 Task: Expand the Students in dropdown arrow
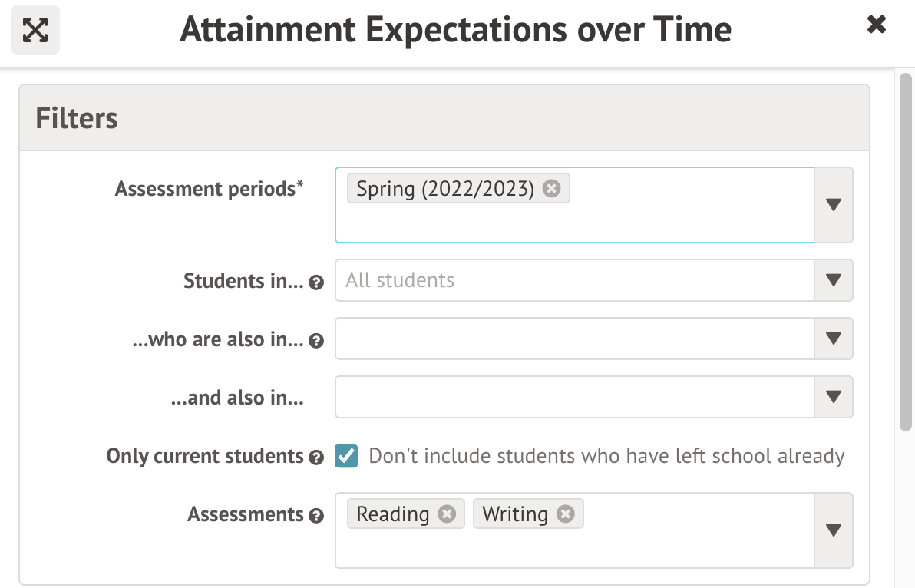point(834,280)
